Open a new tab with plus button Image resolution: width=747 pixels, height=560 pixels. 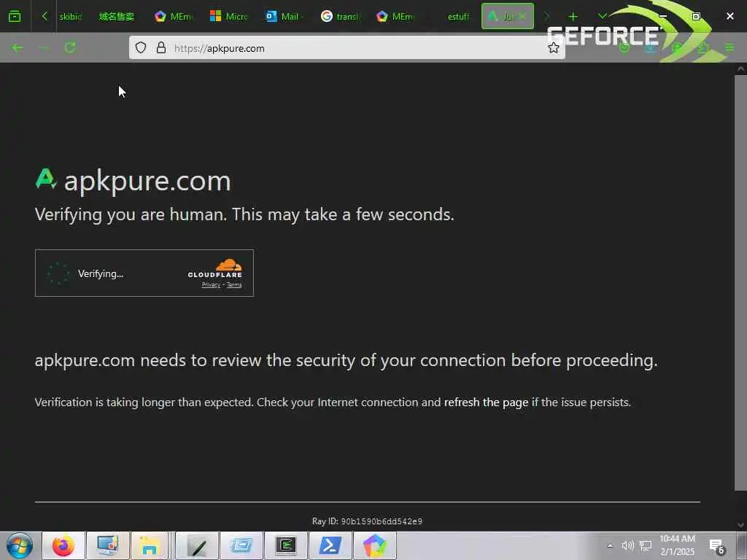point(573,17)
